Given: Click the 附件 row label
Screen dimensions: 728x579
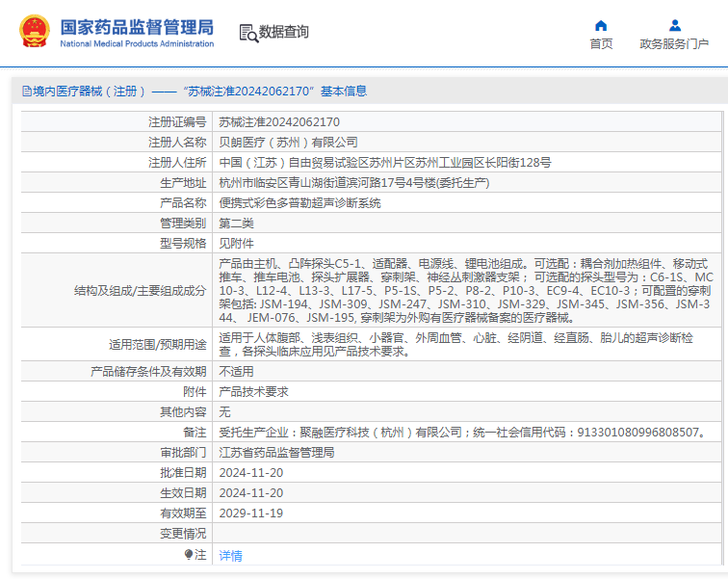Looking at the screenshot, I should [x=195, y=392].
